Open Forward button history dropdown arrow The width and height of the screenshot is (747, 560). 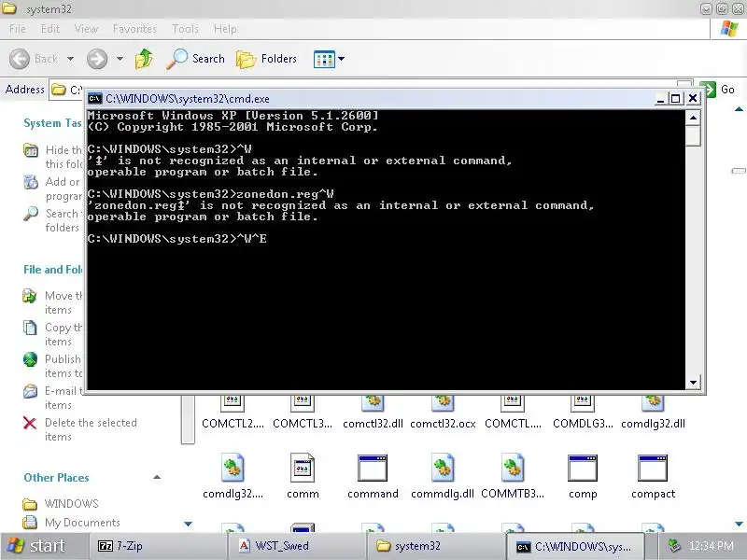click(x=120, y=59)
